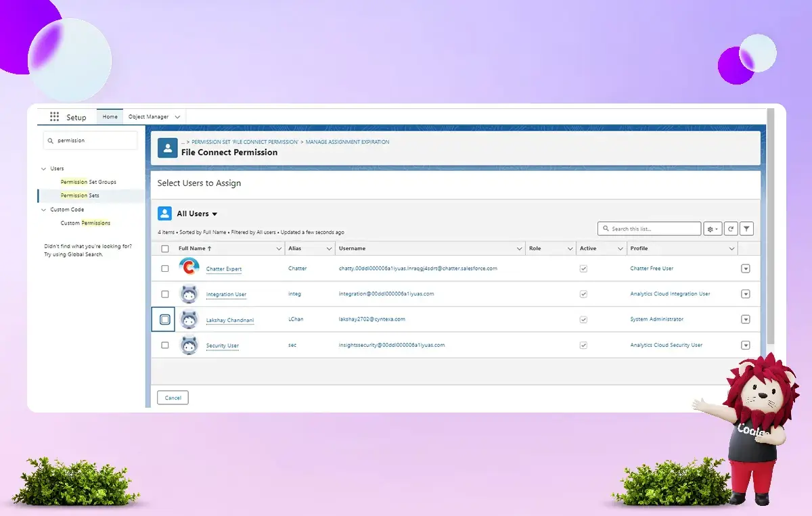
Task: Open Custom Permissions in sidebar
Action: point(85,222)
